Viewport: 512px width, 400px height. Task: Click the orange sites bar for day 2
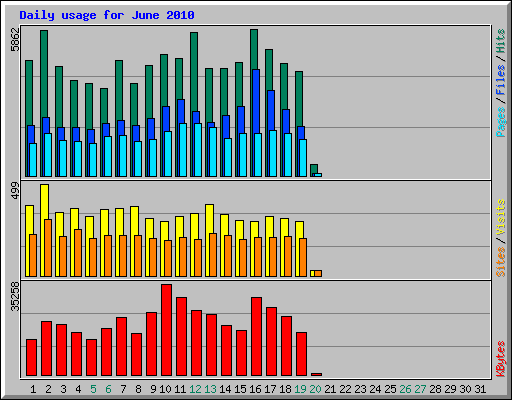pos(48,248)
